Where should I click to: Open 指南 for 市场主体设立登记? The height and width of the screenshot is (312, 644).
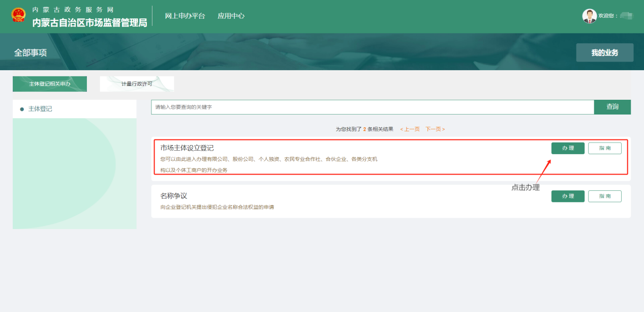pos(604,148)
